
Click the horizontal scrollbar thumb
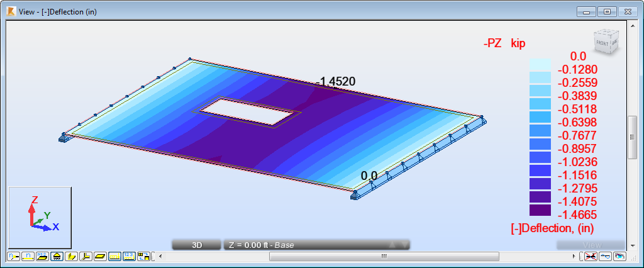384,257
